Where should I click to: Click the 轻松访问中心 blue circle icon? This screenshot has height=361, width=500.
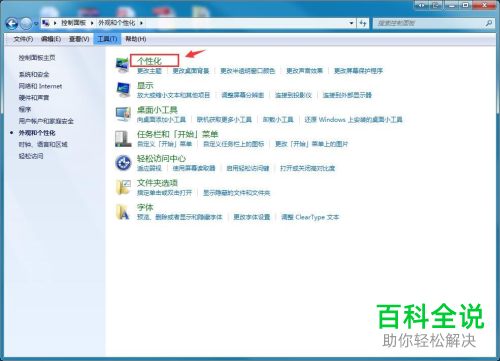pyautogui.click(x=123, y=163)
